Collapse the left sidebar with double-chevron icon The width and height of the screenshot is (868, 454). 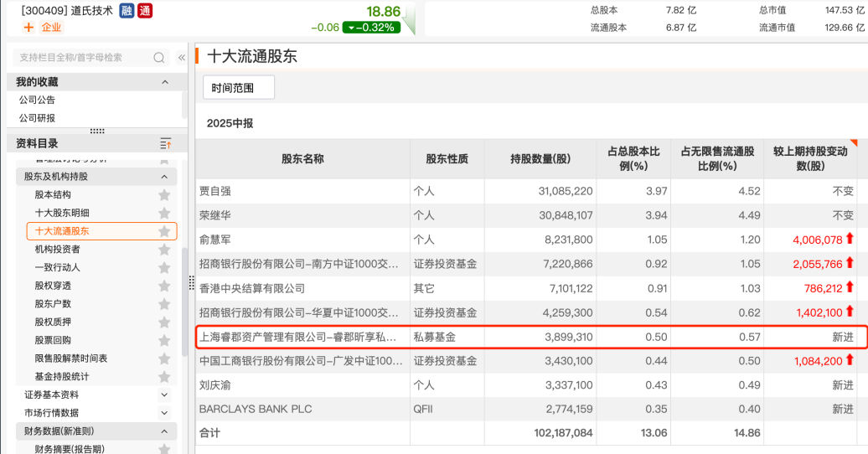[x=182, y=58]
